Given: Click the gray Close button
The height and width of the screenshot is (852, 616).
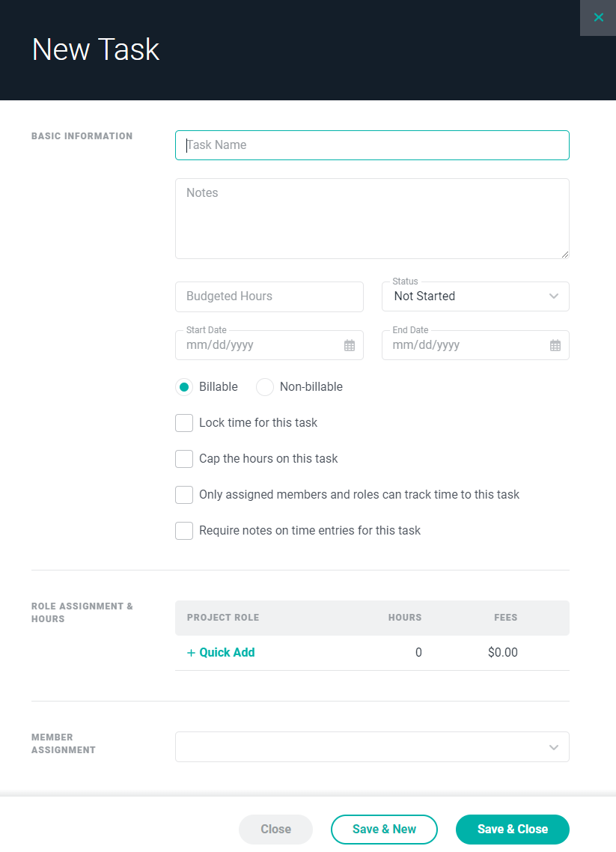Looking at the screenshot, I should [275, 830].
